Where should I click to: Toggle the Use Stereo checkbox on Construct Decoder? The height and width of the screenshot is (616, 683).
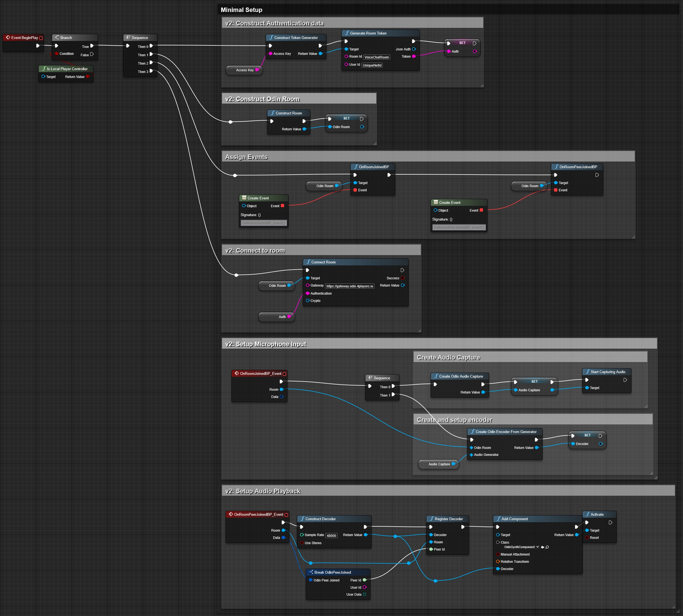pyautogui.click(x=302, y=543)
